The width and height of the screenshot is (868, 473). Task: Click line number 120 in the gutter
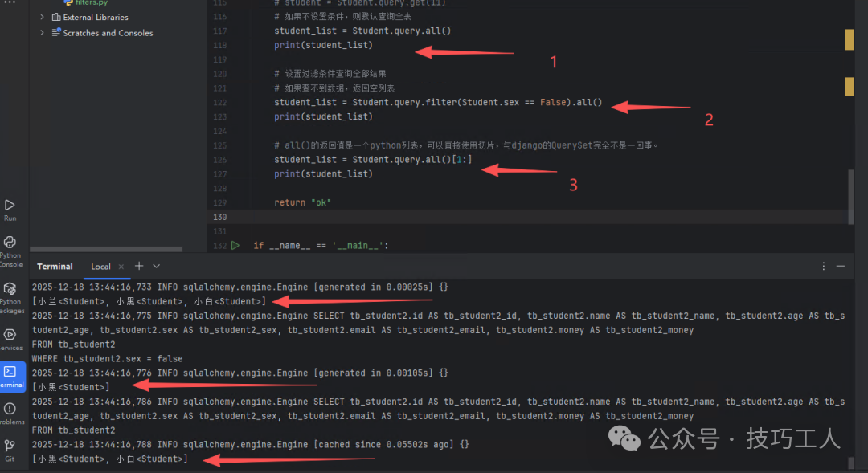click(x=219, y=72)
